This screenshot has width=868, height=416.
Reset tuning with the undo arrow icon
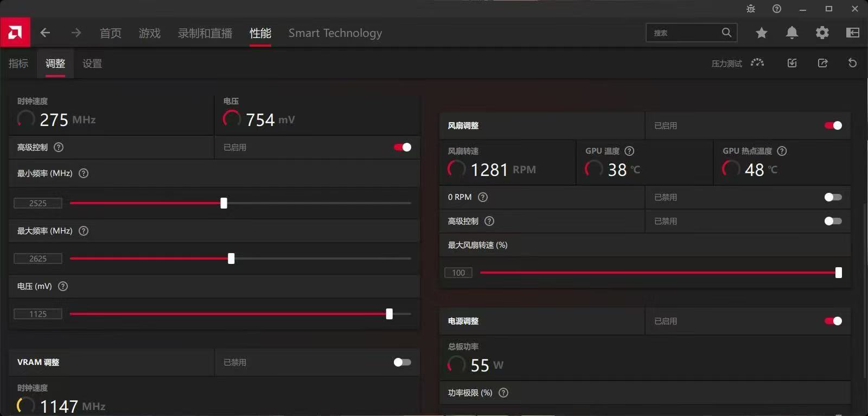coord(852,64)
